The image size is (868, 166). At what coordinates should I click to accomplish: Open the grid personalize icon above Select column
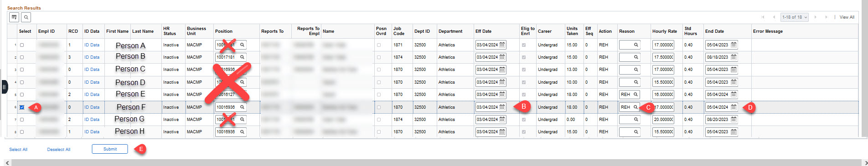14,17
